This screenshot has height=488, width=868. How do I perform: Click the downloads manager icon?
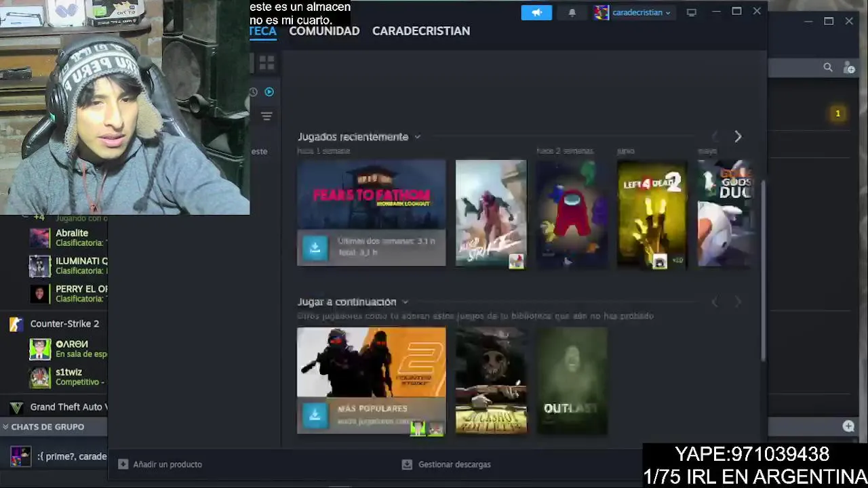coord(407,464)
